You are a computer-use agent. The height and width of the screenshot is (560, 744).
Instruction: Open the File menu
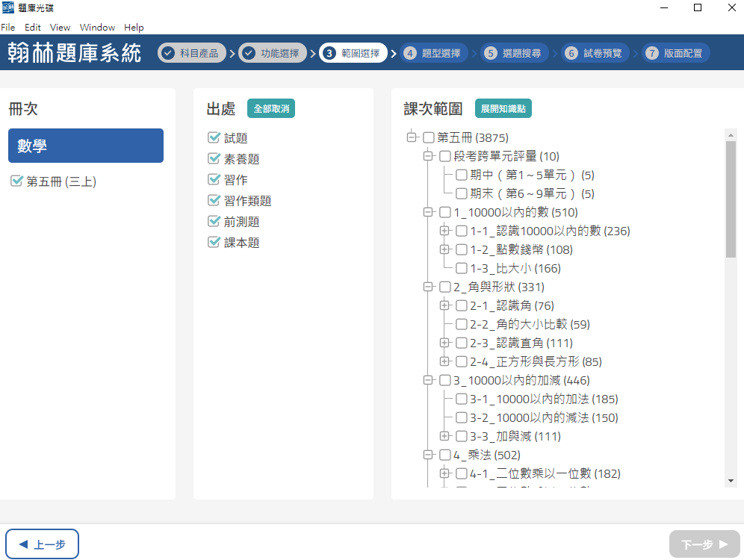[8, 28]
